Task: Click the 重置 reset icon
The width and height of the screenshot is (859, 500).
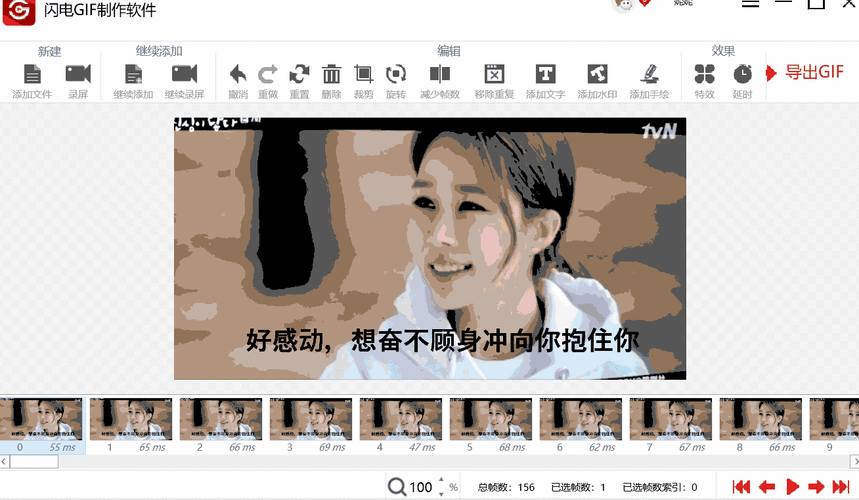Action: tap(299, 74)
